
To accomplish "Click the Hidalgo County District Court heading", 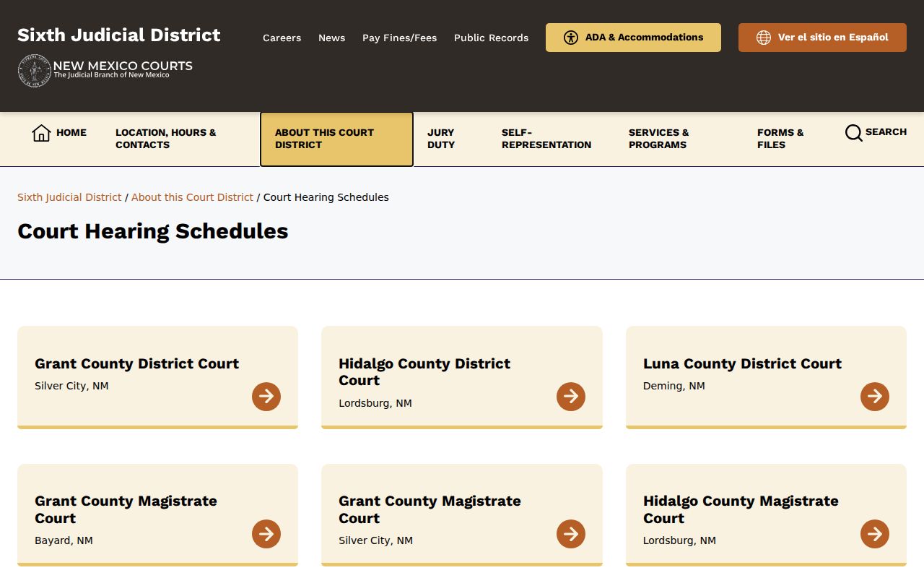I will pos(424,372).
